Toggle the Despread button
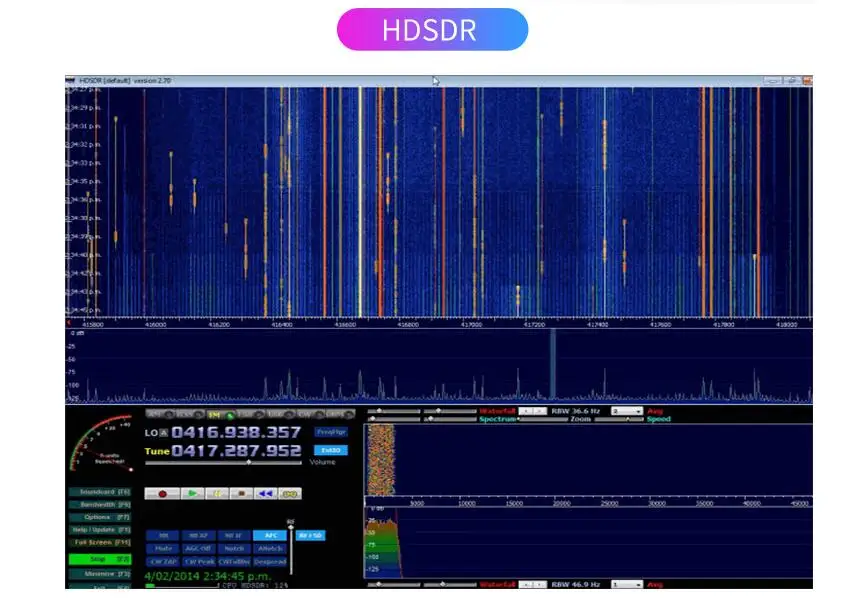Image resolution: width=861 pixels, height=599 pixels. coord(270,562)
